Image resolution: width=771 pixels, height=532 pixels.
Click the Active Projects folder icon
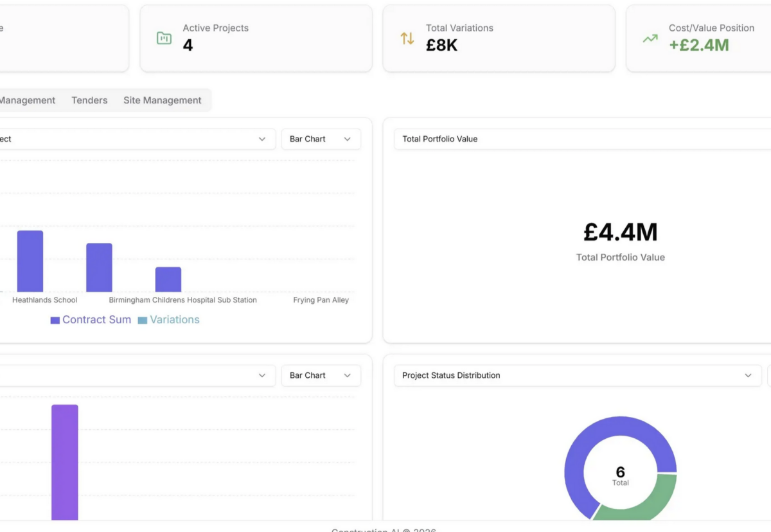pos(164,39)
